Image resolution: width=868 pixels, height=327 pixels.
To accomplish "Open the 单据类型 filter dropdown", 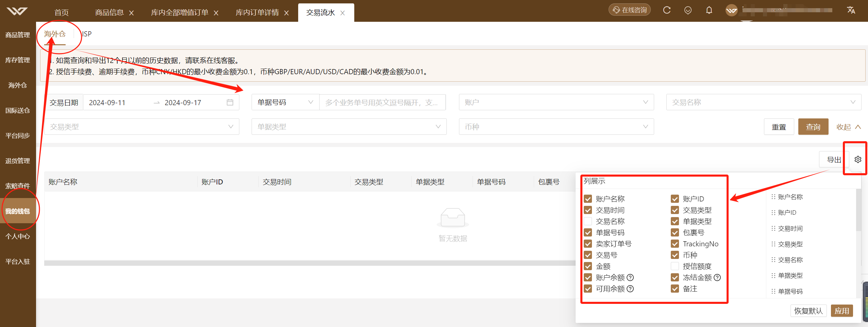I will pyautogui.click(x=349, y=127).
